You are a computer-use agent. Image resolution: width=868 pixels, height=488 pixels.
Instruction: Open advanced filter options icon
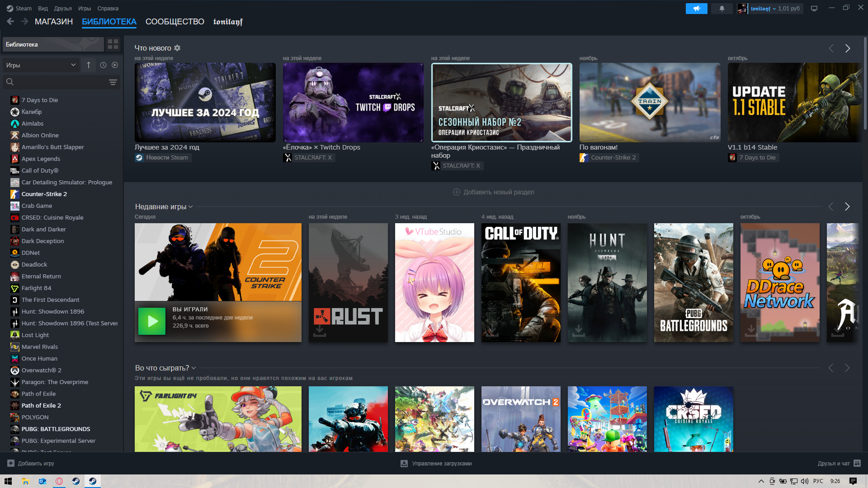pos(113,82)
